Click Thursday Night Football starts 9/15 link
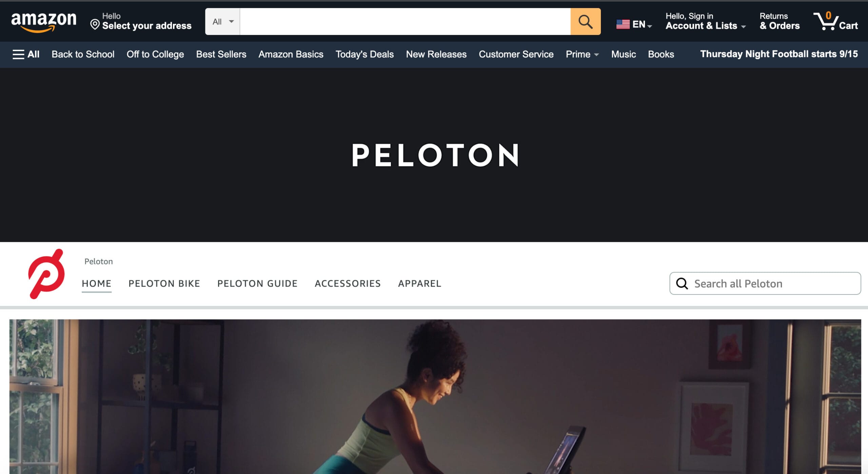The image size is (868, 474). (779, 54)
